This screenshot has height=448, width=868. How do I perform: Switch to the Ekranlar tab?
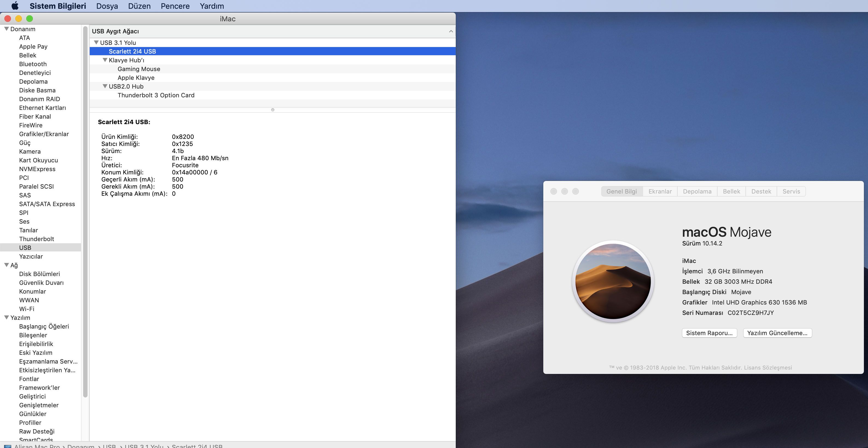pyautogui.click(x=660, y=192)
